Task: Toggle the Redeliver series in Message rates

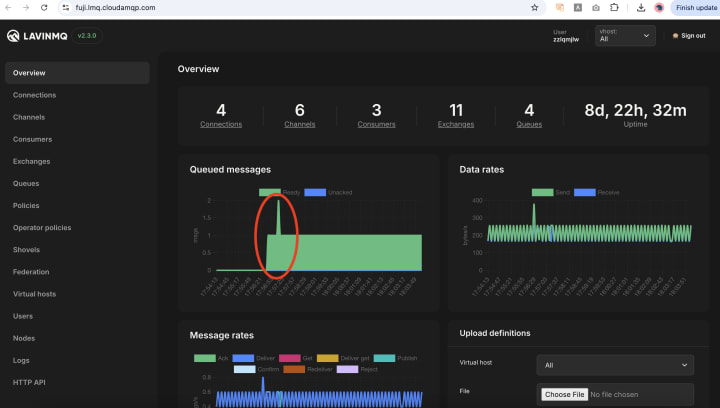Action: 308,369
